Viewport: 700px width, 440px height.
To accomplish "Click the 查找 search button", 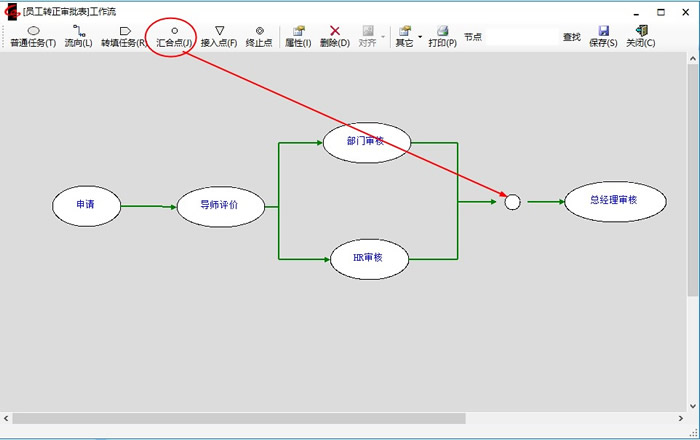I will click(x=571, y=37).
